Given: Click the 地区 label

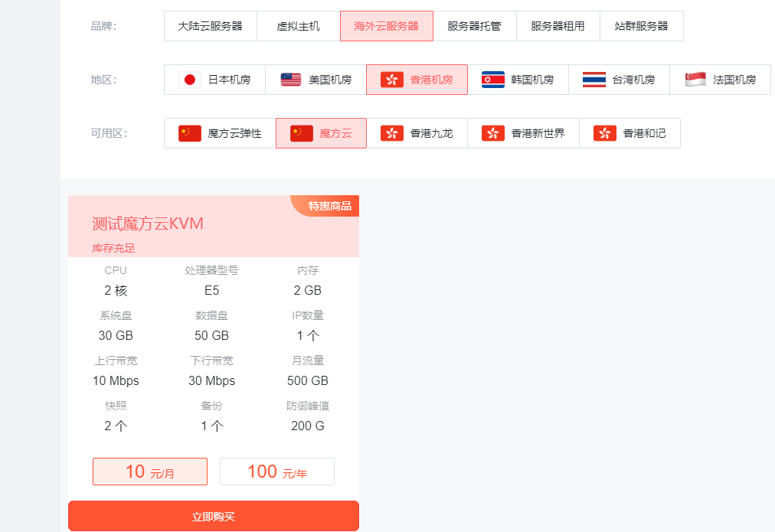Looking at the screenshot, I should coord(104,80).
